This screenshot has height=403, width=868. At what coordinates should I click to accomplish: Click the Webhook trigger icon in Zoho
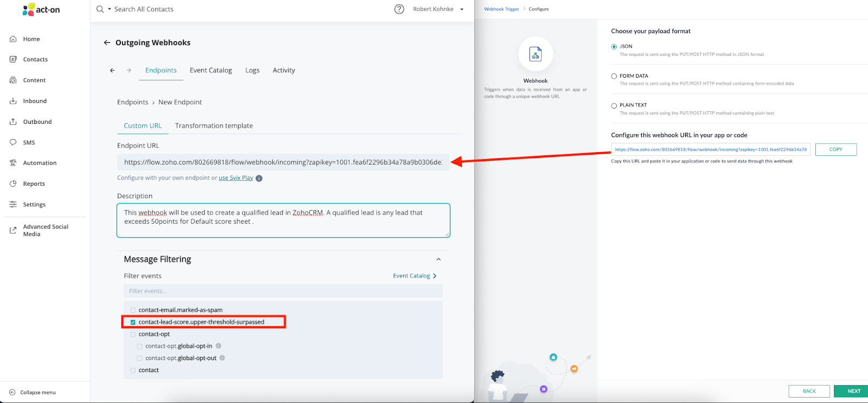(x=535, y=54)
